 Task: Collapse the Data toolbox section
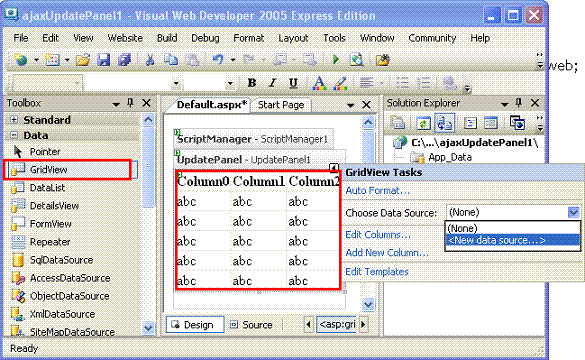(x=14, y=135)
